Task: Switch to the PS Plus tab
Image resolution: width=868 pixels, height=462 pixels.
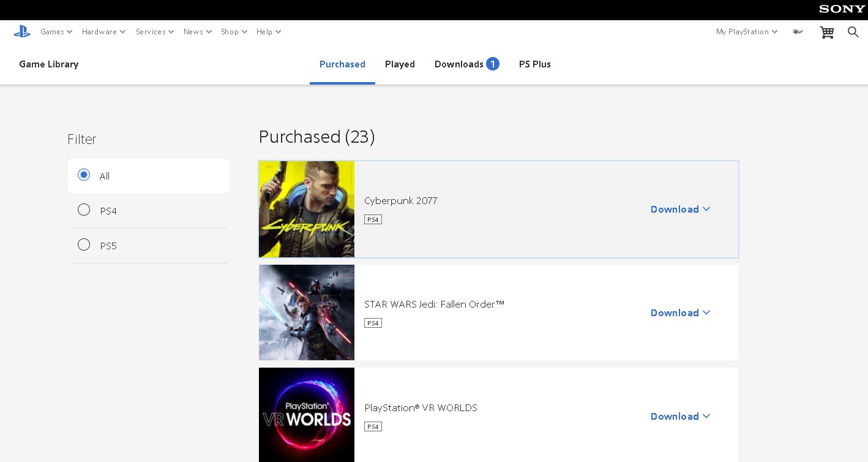Action: tap(535, 64)
